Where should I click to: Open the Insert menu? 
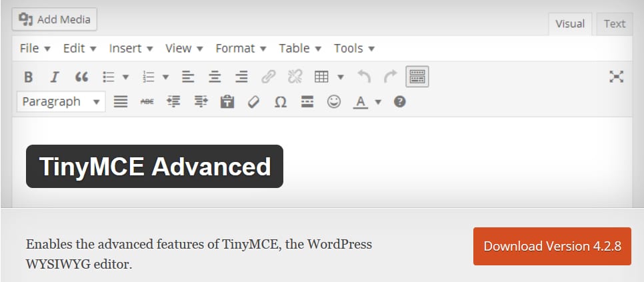(131, 48)
